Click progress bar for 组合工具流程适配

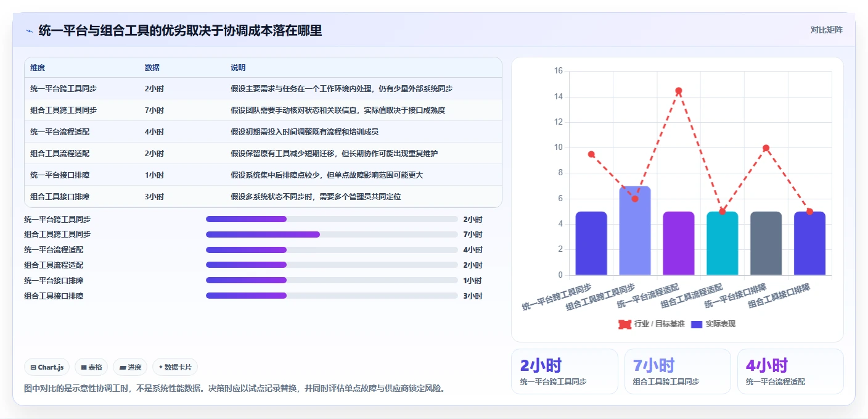[332, 265]
